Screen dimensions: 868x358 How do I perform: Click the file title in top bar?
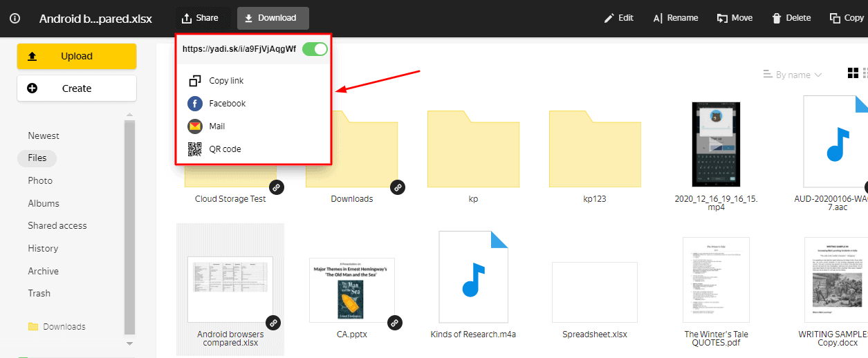click(x=96, y=19)
